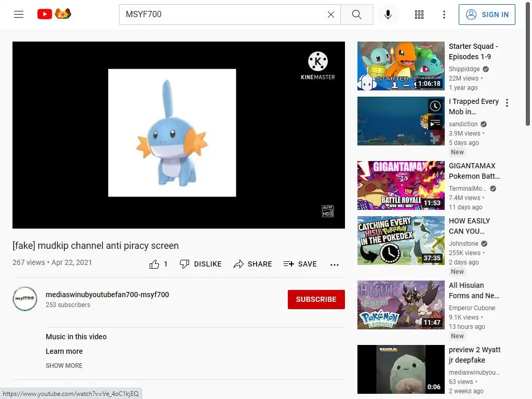Open GIGANTAMAX Pokemon Battle thumbnail

point(401,185)
